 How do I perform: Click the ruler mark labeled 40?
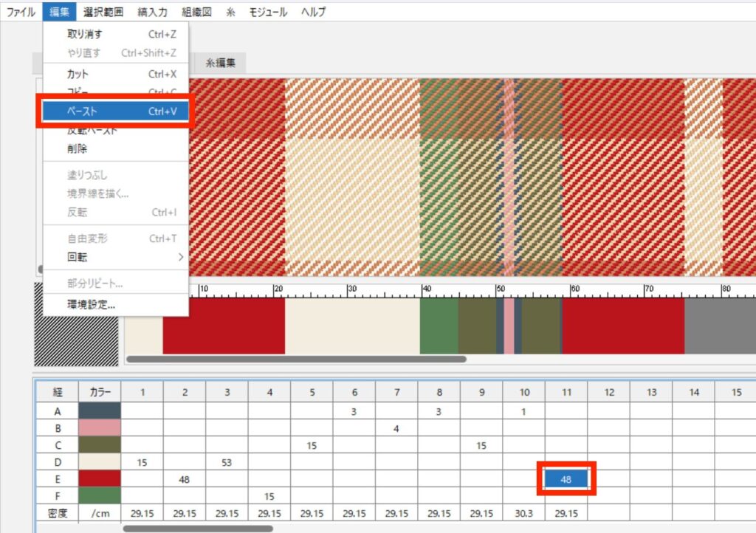427,289
